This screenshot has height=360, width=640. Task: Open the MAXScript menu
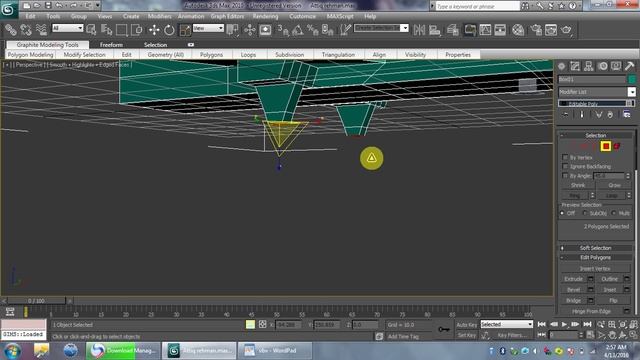pos(340,16)
